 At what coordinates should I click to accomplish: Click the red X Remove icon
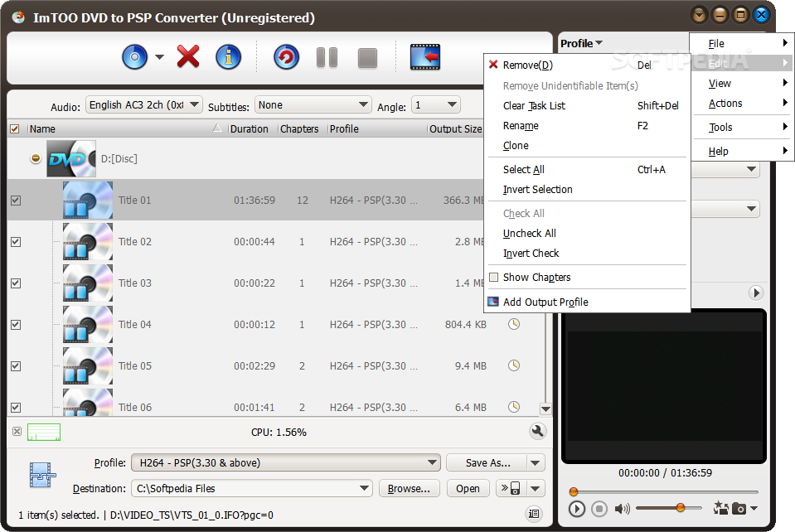click(x=188, y=56)
